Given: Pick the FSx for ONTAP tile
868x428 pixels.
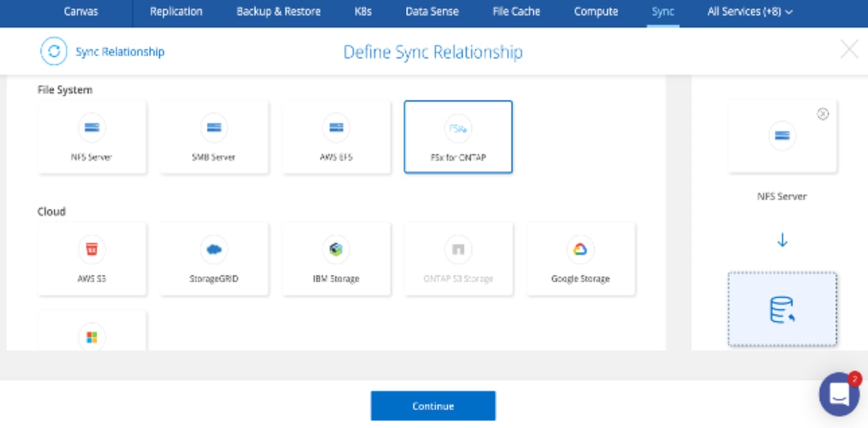Looking at the screenshot, I should click(458, 137).
